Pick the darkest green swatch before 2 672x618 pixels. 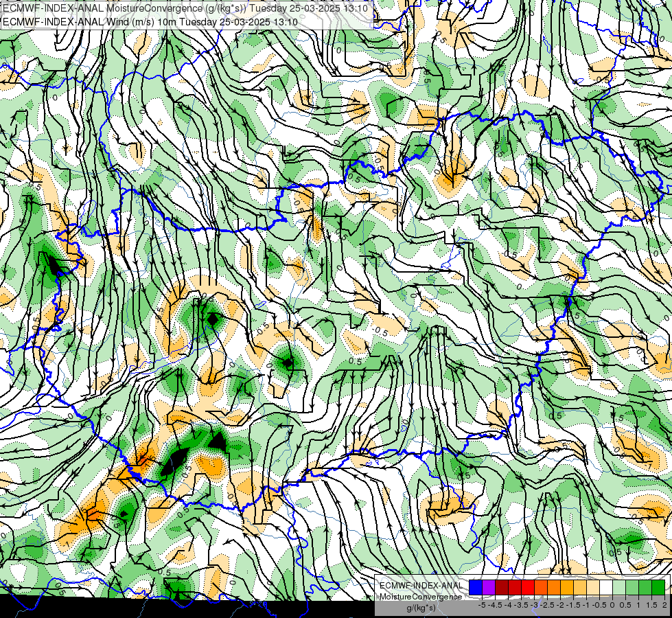coord(658,588)
